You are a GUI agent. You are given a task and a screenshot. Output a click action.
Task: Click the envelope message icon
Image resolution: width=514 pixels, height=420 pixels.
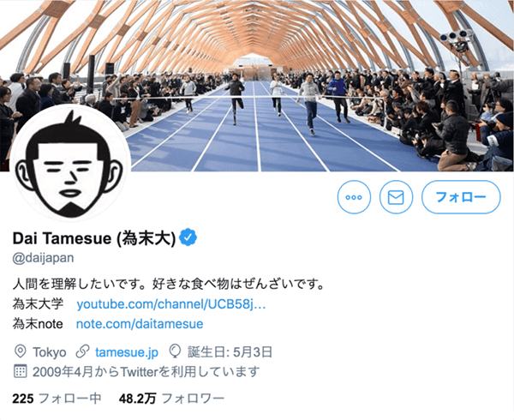pyautogui.click(x=396, y=197)
